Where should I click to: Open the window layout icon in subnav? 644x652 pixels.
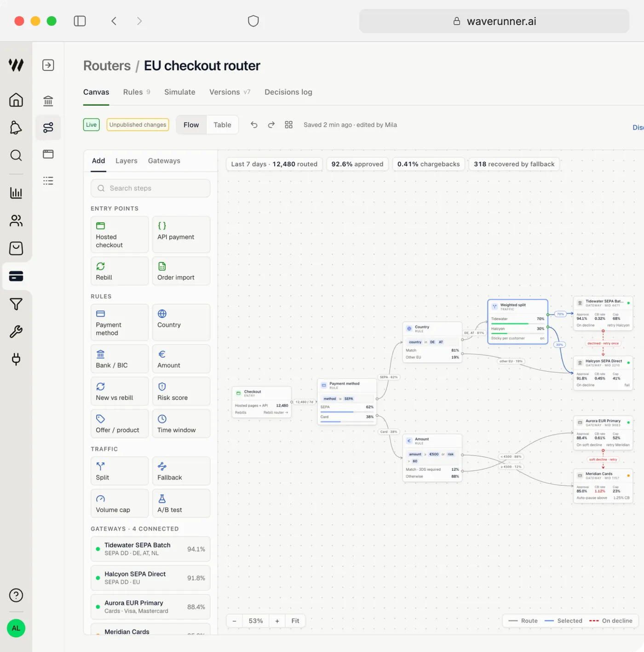[48, 154]
